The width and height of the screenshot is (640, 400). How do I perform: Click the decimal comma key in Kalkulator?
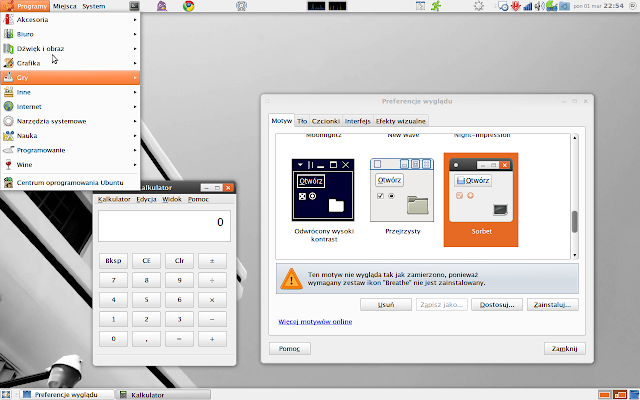pos(147,339)
